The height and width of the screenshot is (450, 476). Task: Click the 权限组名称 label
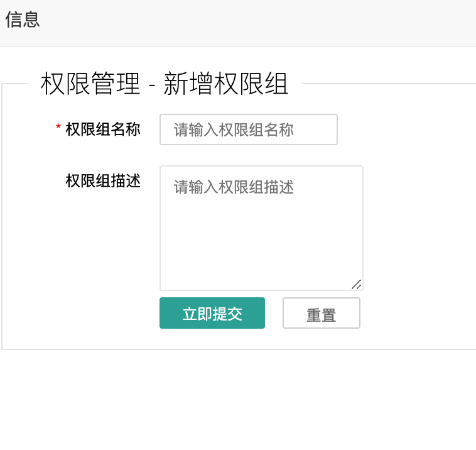pos(103,129)
